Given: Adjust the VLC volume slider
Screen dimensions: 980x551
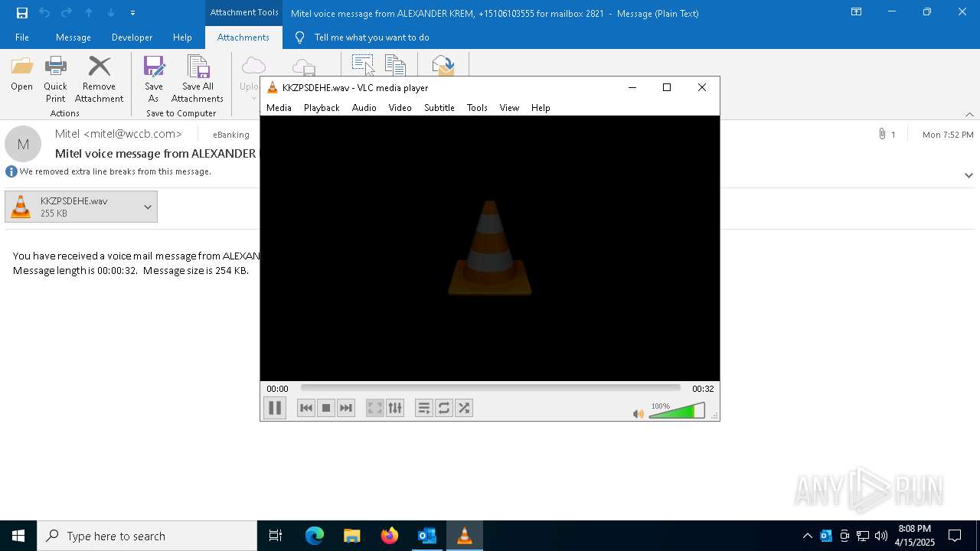Looking at the screenshot, I should click(x=677, y=411).
